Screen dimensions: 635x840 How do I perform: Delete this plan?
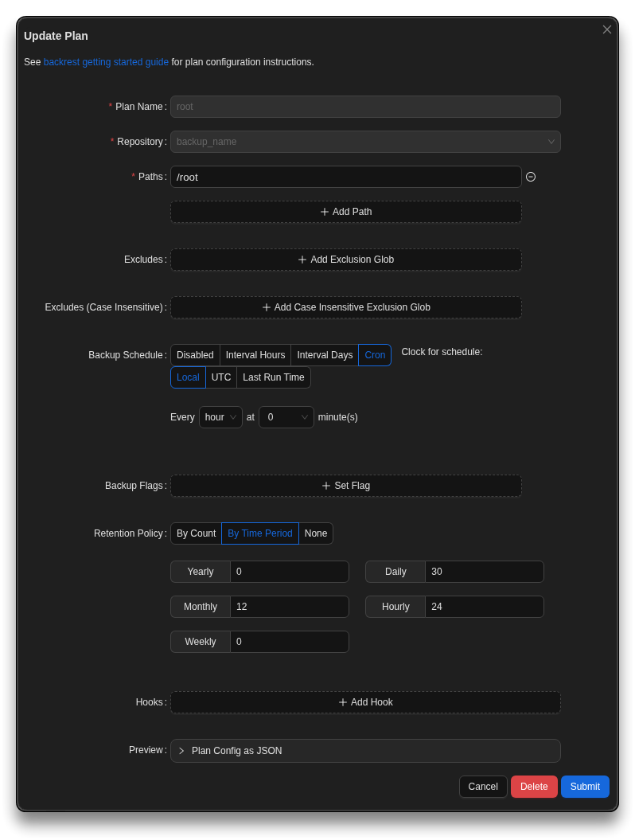tap(534, 787)
